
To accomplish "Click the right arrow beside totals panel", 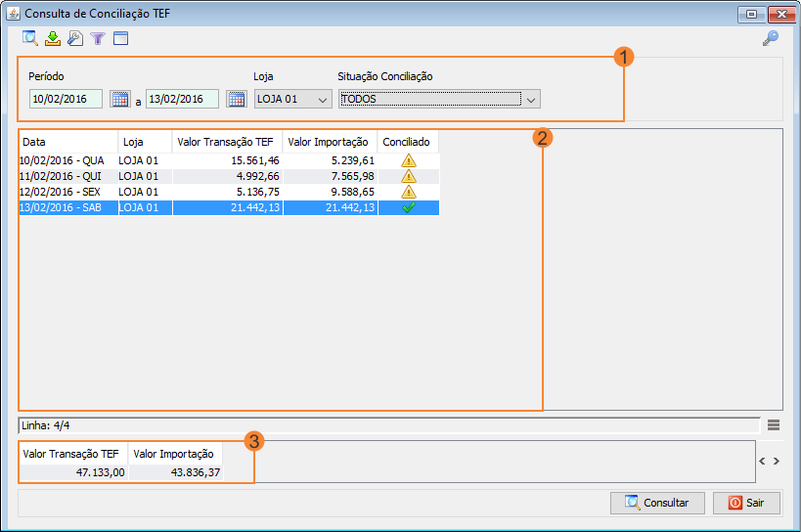I will click(x=777, y=461).
